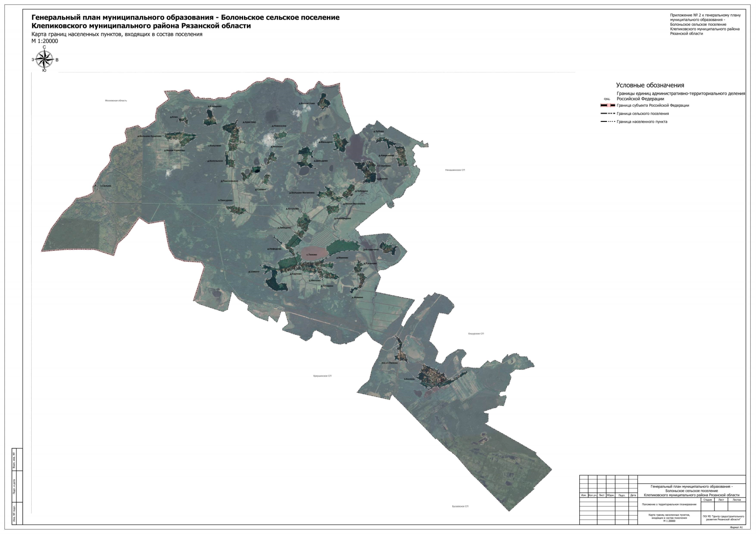Click the Стадия cell in title block
The image size is (756, 534).
point(707,500)
